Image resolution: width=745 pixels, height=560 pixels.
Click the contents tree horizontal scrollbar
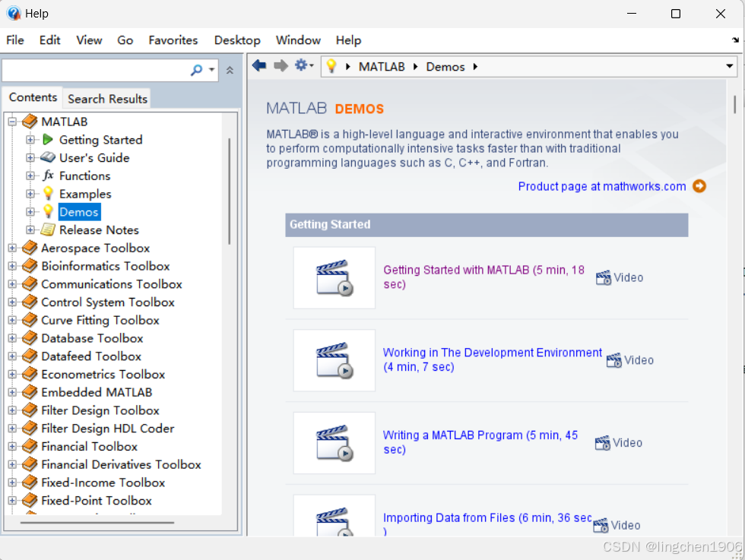point(97,523)
